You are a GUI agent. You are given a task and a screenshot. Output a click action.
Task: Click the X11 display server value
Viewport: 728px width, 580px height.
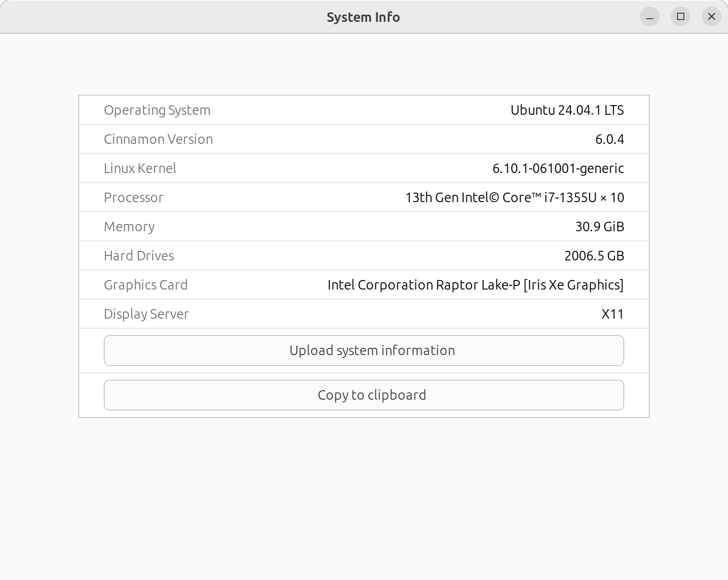click(x=612, y=314)
